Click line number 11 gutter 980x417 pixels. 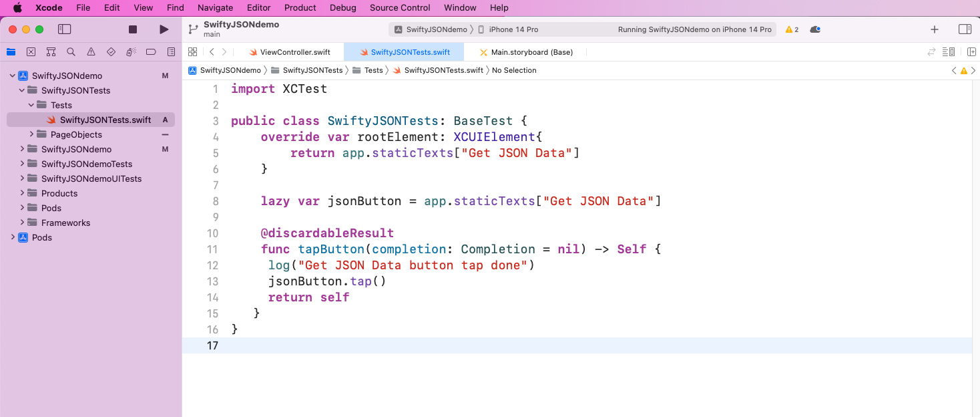point(212,249)
